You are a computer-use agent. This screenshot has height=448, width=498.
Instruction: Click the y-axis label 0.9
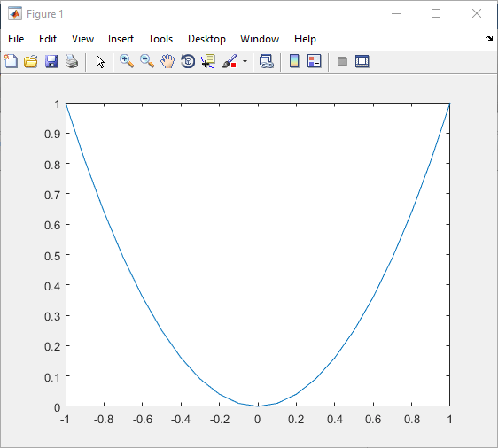(52, 135)
